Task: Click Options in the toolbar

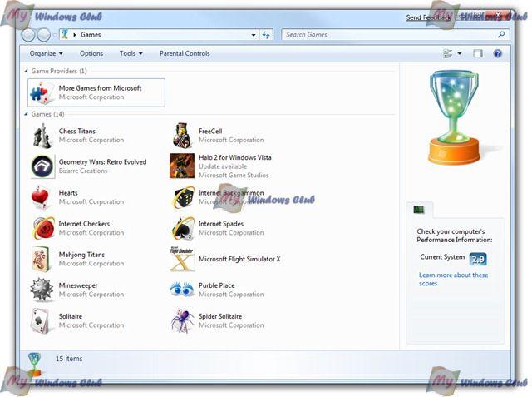Action: click(x=91, y=53)
